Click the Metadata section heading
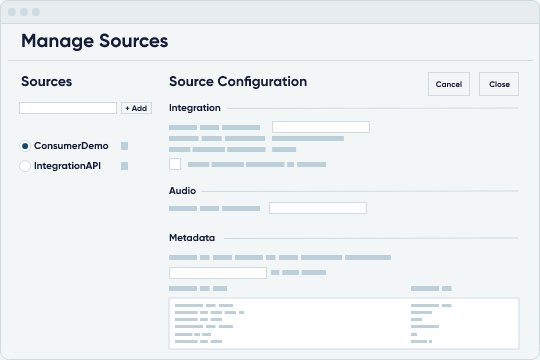Image resolution: width=540 pixels, height=360 pixels. [x=192, y=238]
